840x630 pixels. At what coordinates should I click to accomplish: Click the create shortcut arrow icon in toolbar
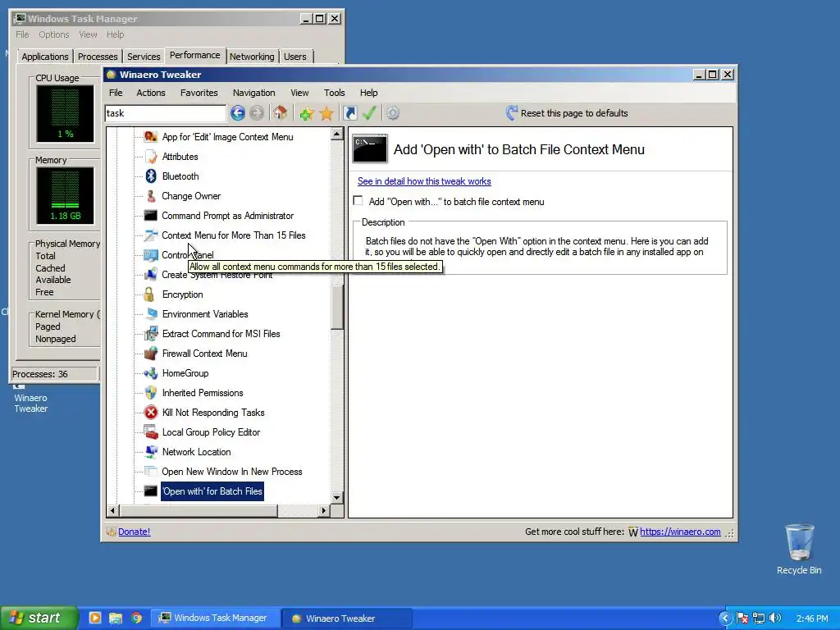coord(349,113)
